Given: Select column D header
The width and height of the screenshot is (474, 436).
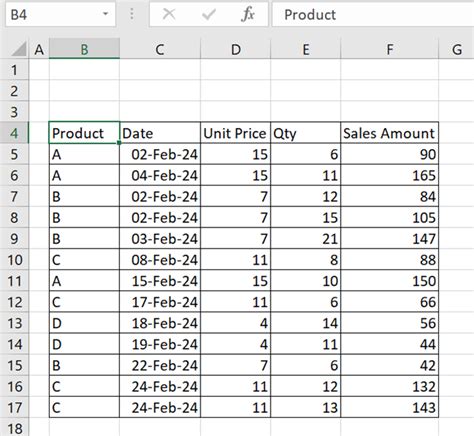Looking at the screenshot, I should point(236,49).
